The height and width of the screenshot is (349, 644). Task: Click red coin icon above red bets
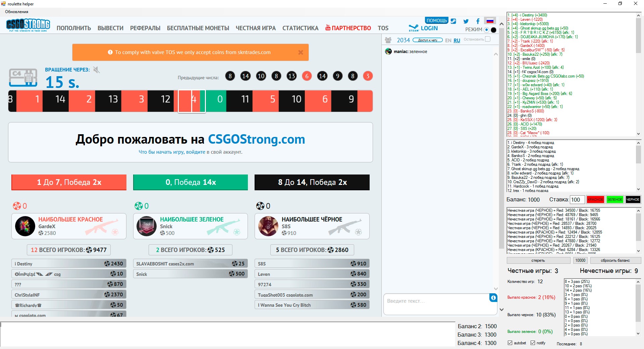tap(17, 206)
